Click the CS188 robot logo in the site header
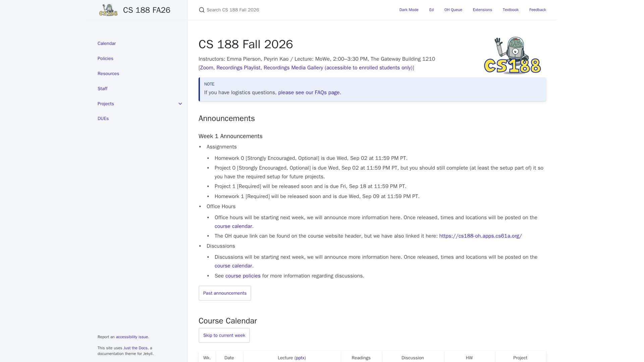 point(108,10)
